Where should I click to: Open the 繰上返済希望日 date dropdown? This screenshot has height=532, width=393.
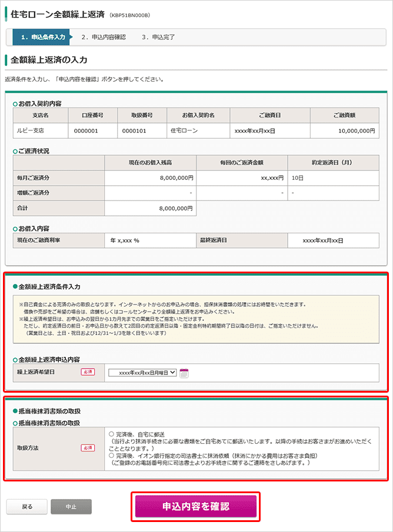142,373
